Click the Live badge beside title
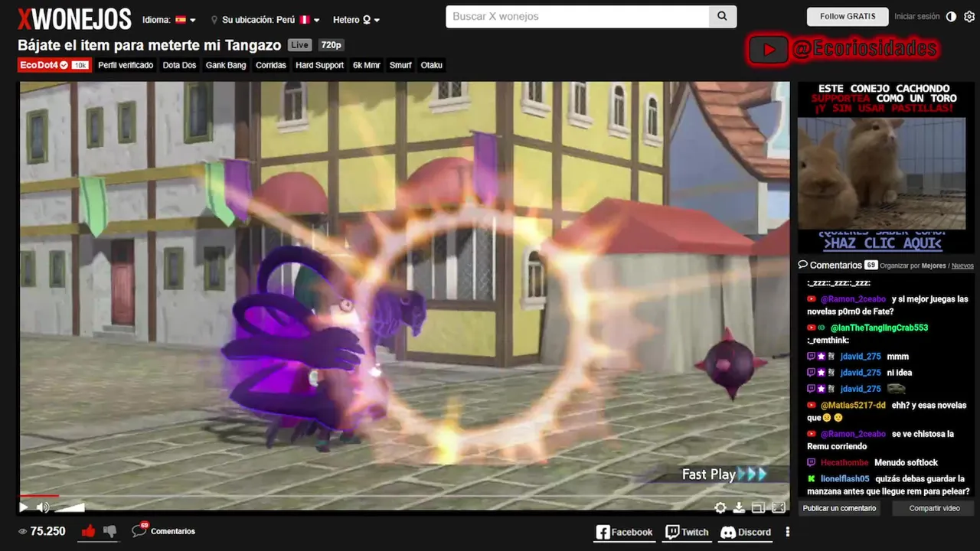 [x=300, y=45]
